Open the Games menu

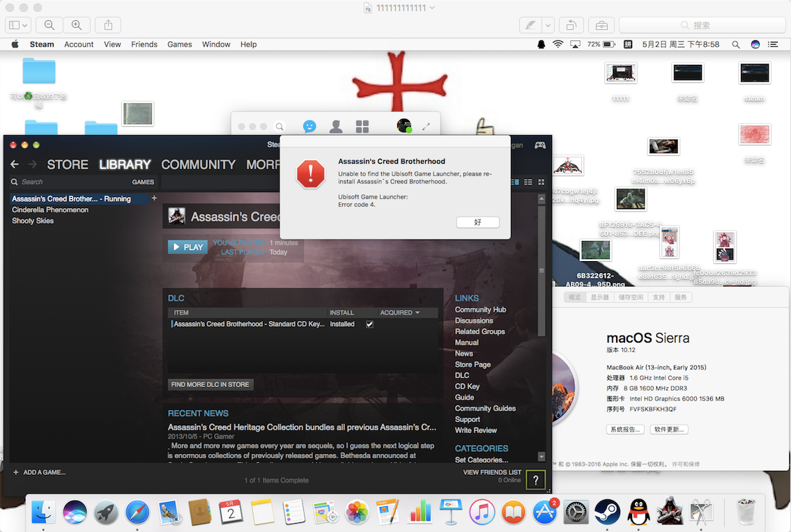pyautogui.click(x=180, y=45)
